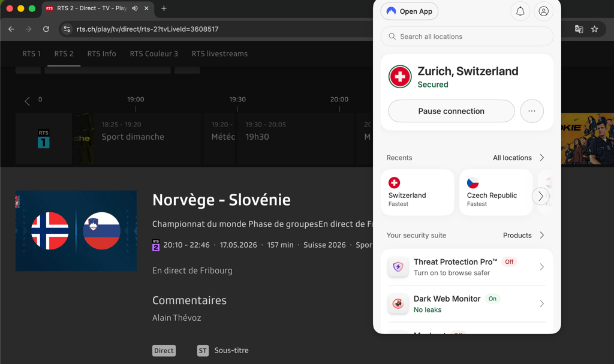Click the Secured status text
Viewport: 614px width, 364px height.
[x=433, y=84]
